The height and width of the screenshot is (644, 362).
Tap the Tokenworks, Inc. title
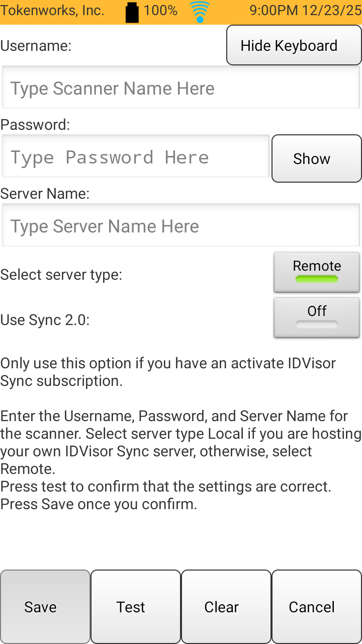(x=52, y=11)
